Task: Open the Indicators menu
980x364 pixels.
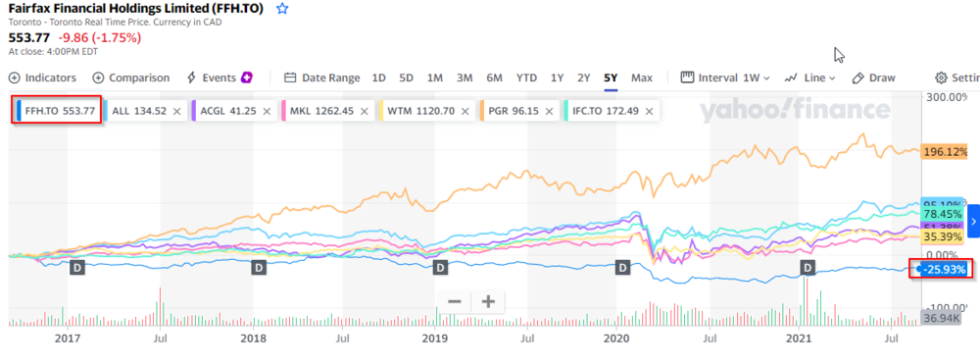Action: 42,78
